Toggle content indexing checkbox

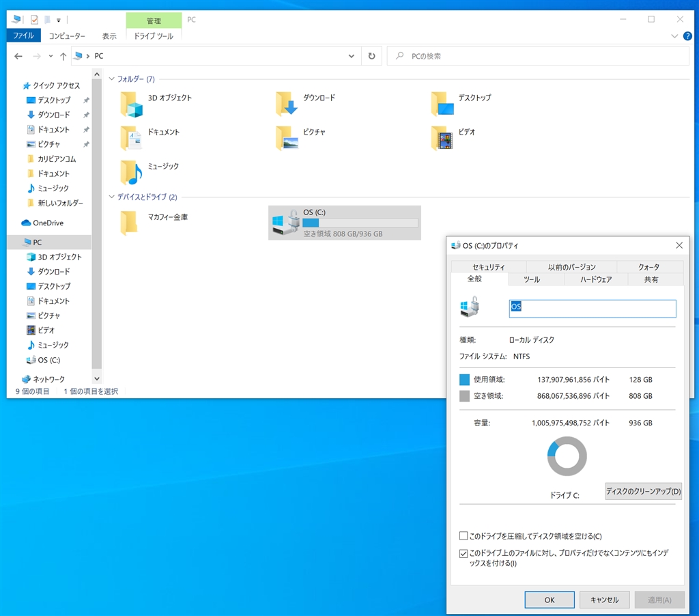pos(463,554)
